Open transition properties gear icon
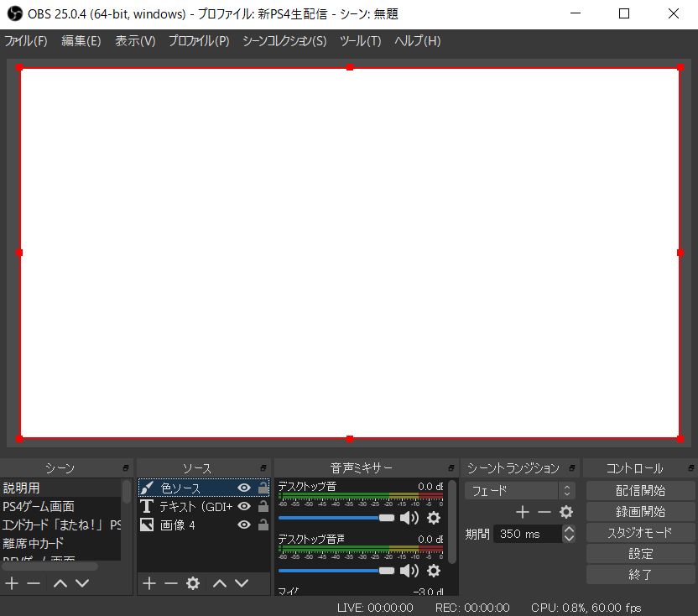This screenshot has width=698, height=616. tap(566, 512)
